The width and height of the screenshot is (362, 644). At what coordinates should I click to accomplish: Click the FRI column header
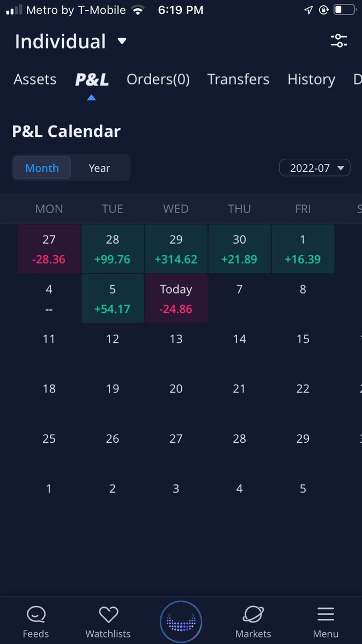(303, 209)
